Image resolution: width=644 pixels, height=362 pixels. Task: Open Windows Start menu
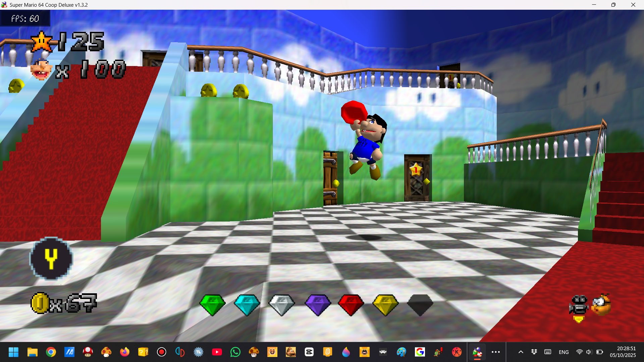[x=13, y=352]
